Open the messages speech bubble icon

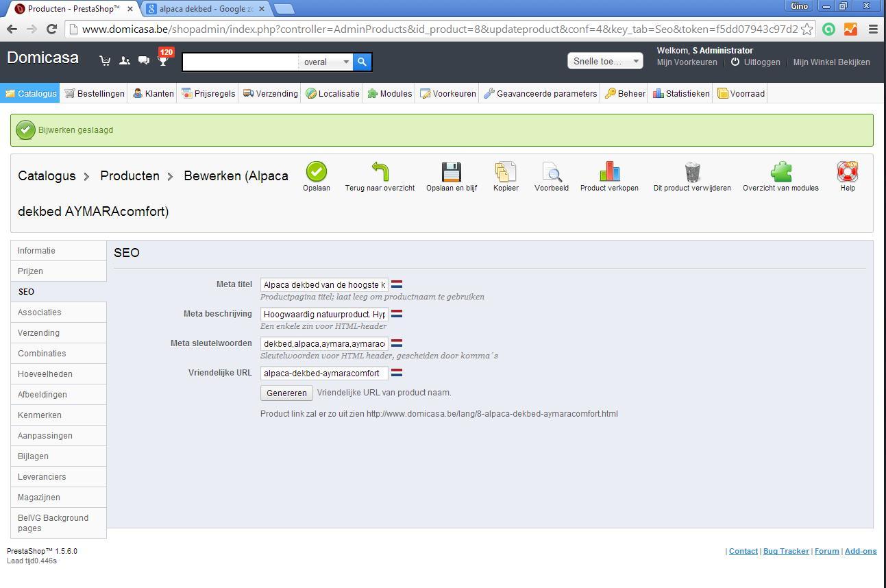pos(144,61)
